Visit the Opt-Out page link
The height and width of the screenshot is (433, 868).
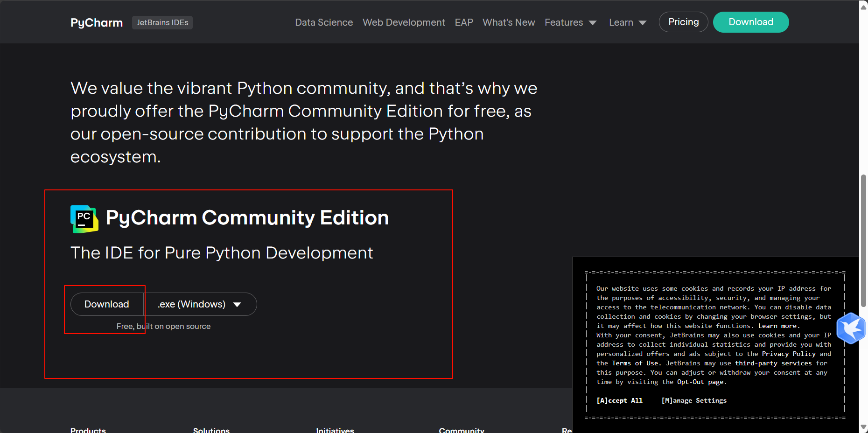tap(701, 382)
